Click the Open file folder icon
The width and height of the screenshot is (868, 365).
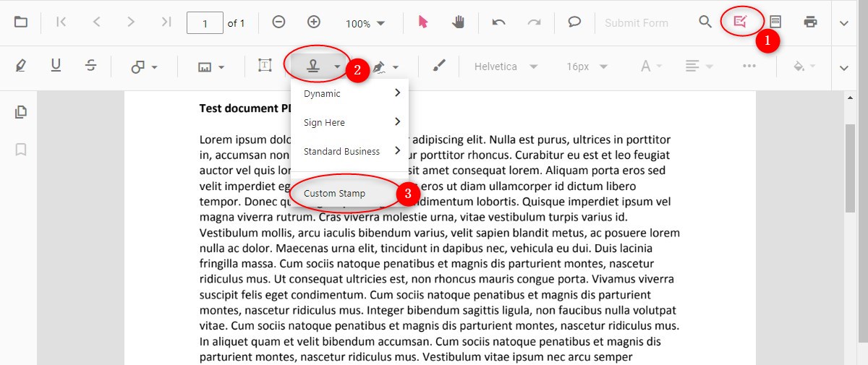[21, 22]
